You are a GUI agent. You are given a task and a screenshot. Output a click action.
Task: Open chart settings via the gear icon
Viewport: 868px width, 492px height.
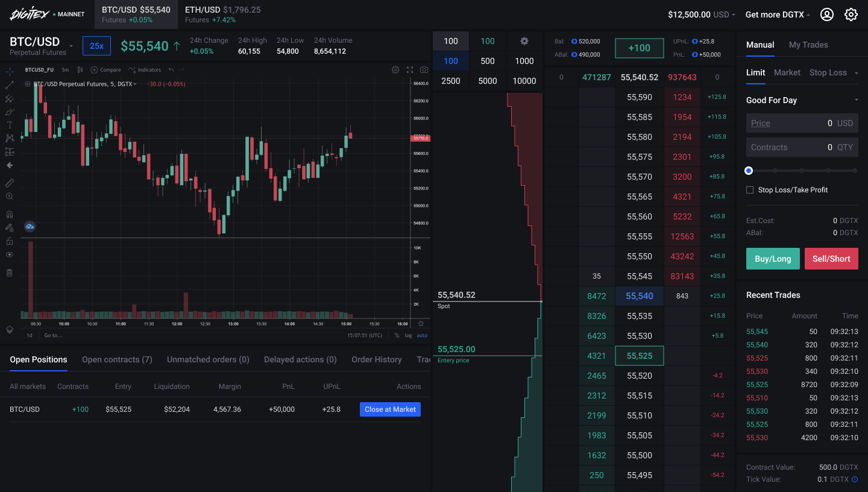tap(395, 70)
